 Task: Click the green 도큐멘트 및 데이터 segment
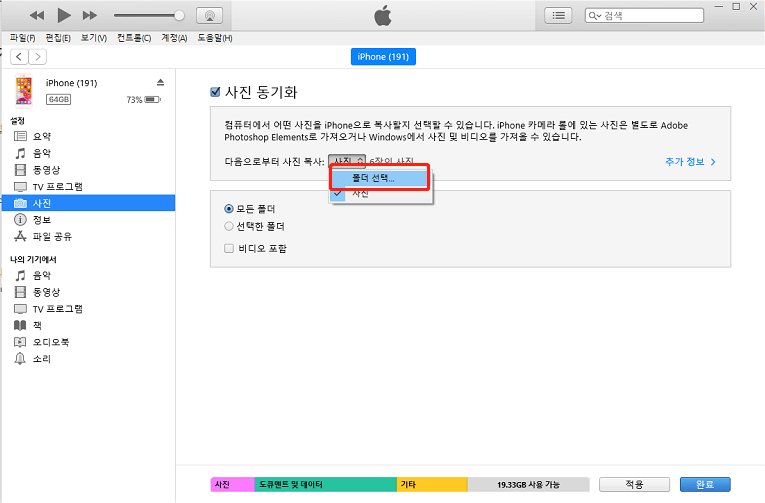pos(325,484)
